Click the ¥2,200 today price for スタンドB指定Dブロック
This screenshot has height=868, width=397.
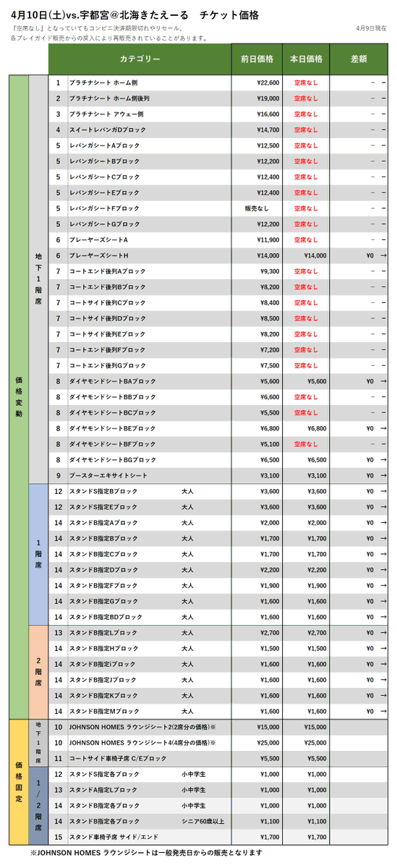tap(317, 569)
